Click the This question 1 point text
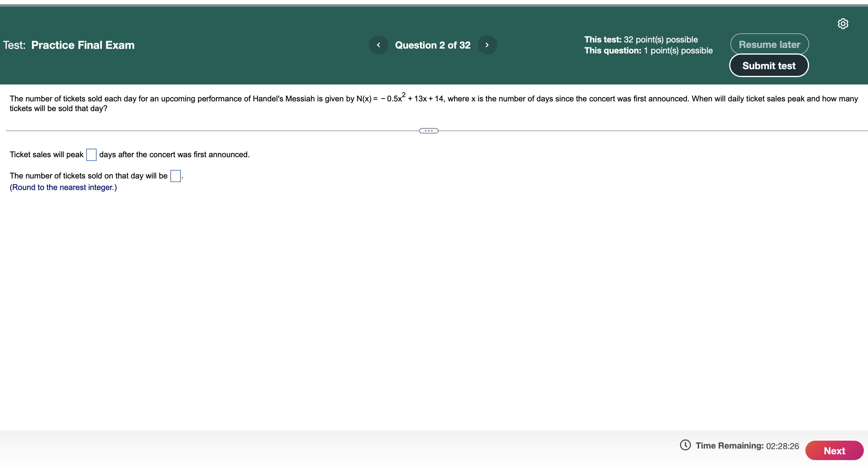868x471 pixels. click(x=649, y=50)
